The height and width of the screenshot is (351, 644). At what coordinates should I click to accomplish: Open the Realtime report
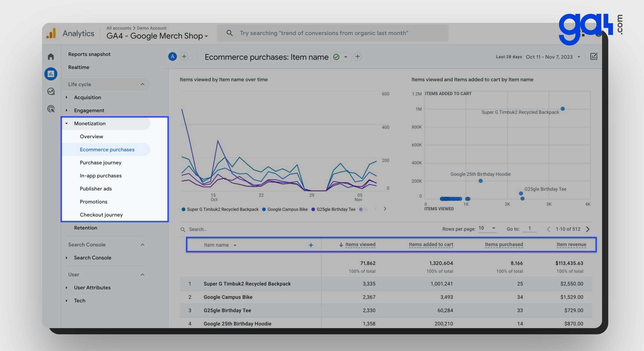(x=79, y=67)
